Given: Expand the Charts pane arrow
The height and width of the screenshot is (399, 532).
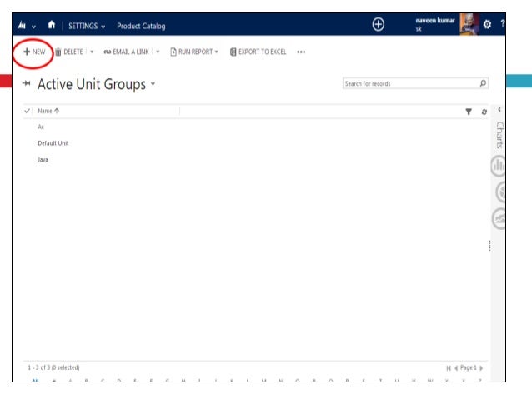Looking at the screenshot, I should point(499,109).
